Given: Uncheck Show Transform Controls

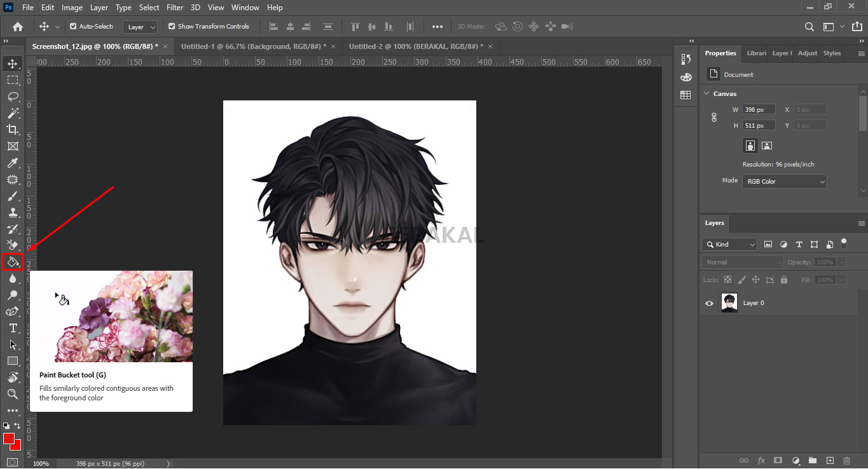Looking at the screenshot, I should coord(172,27).
